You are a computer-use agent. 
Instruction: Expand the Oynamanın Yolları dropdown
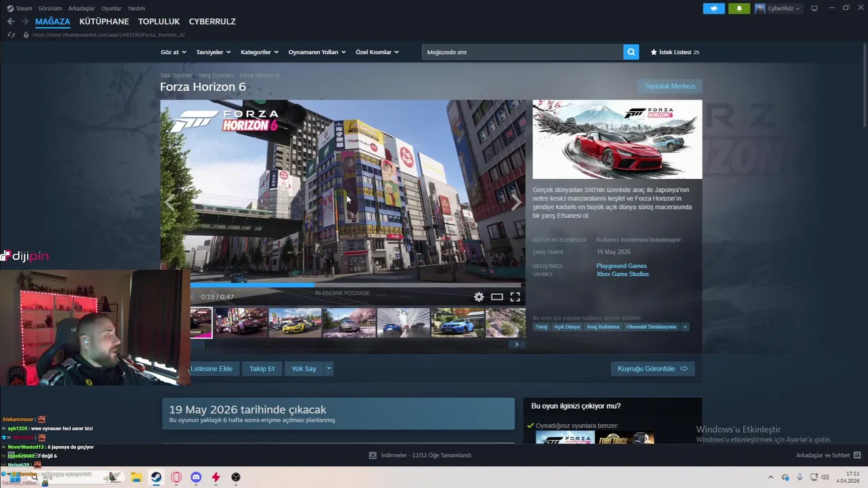[x=317, y=52]
